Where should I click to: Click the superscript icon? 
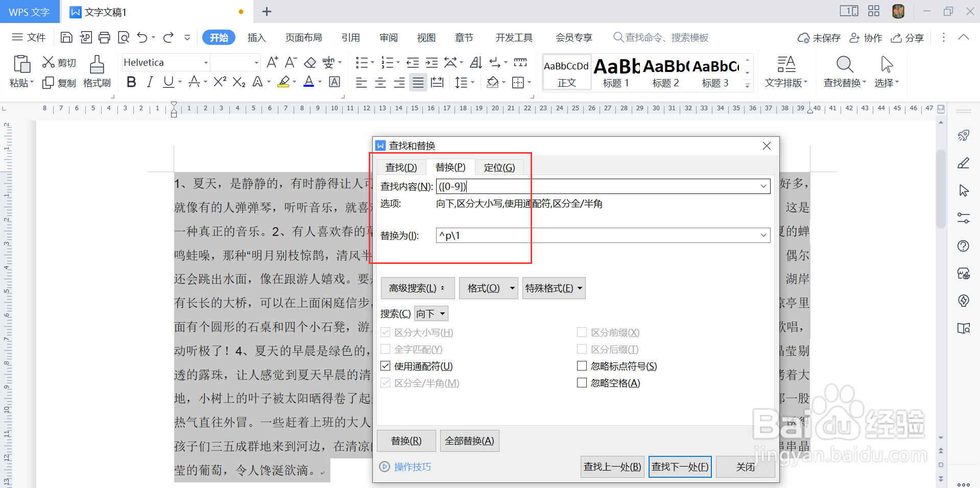219,82
